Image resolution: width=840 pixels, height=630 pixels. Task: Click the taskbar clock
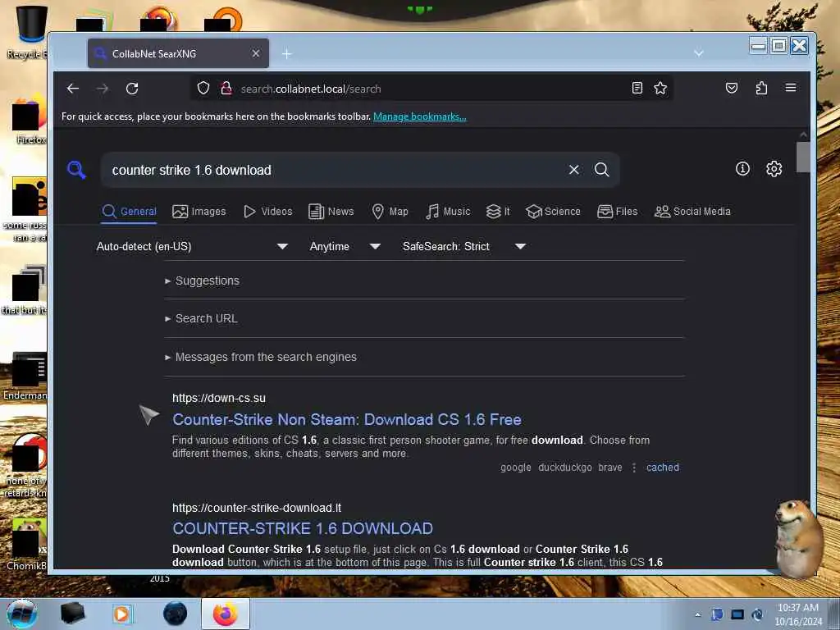click(x=798, y=614)
